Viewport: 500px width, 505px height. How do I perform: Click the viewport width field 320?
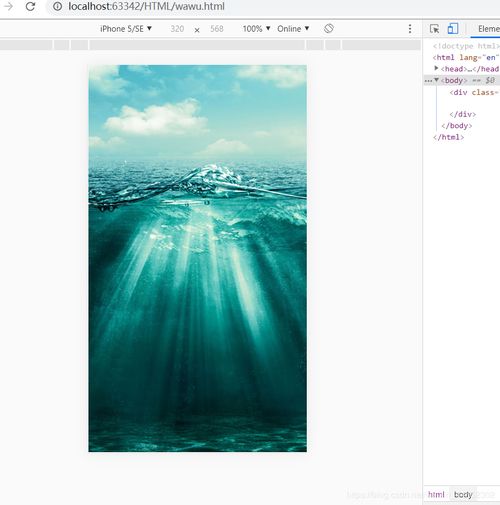point(177,29)
